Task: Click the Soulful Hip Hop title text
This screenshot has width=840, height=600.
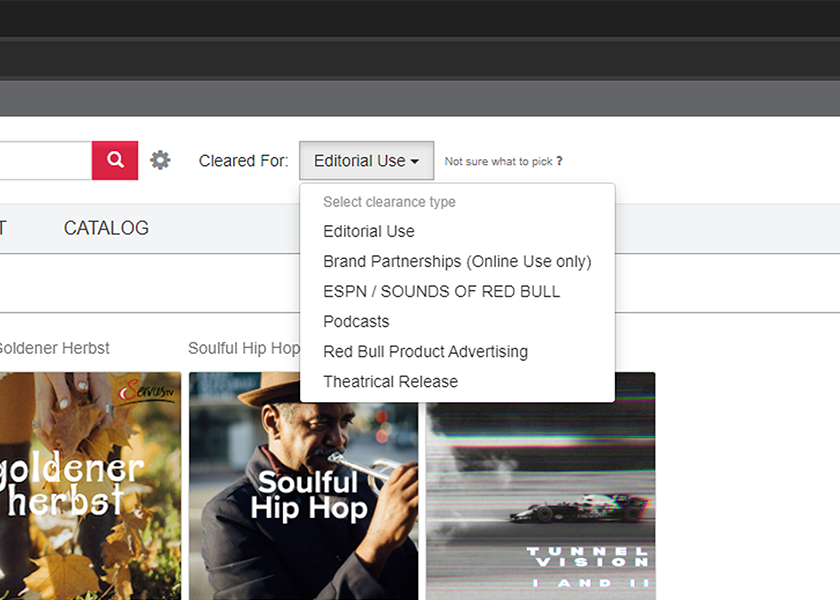Action: pyautogui.click(x=244, y=348)
